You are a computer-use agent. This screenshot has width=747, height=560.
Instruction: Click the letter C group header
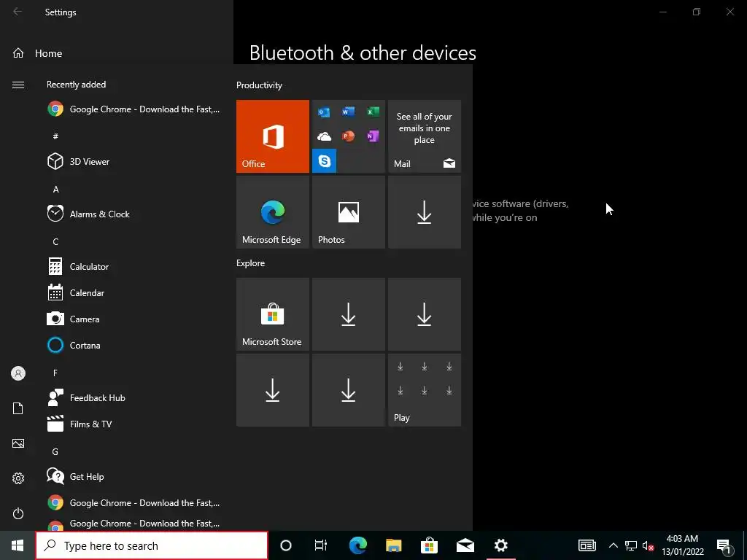click(x=55, y=241)
